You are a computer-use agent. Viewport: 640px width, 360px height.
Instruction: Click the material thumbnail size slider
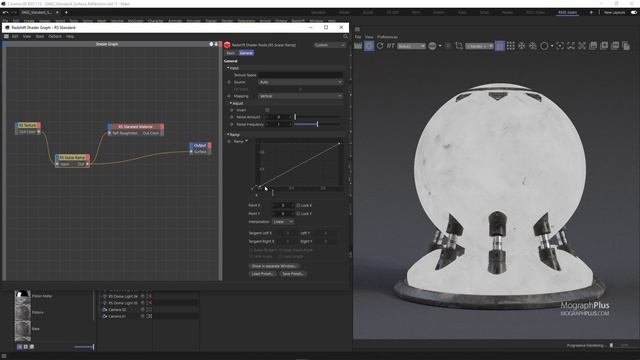[x=84, y=347]
